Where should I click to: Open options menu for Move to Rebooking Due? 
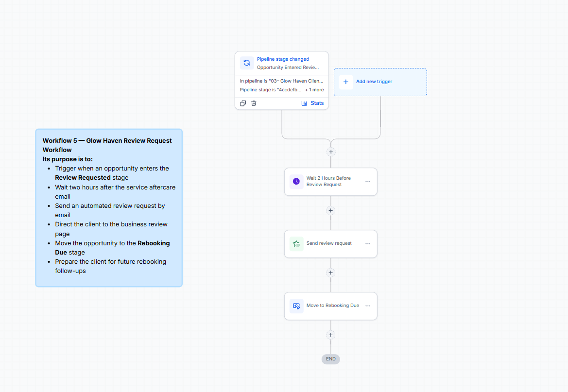pyautogui.click(x=368, y=306)
